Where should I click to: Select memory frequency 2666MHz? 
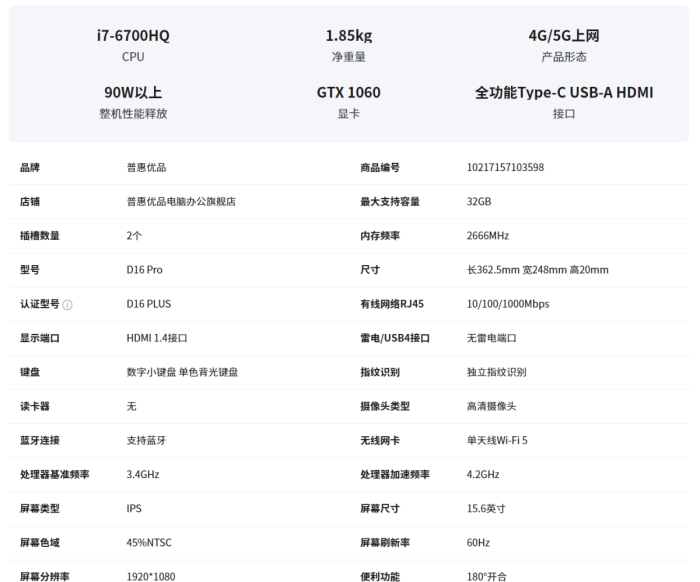pyautogui.click(x=488, y=236)
